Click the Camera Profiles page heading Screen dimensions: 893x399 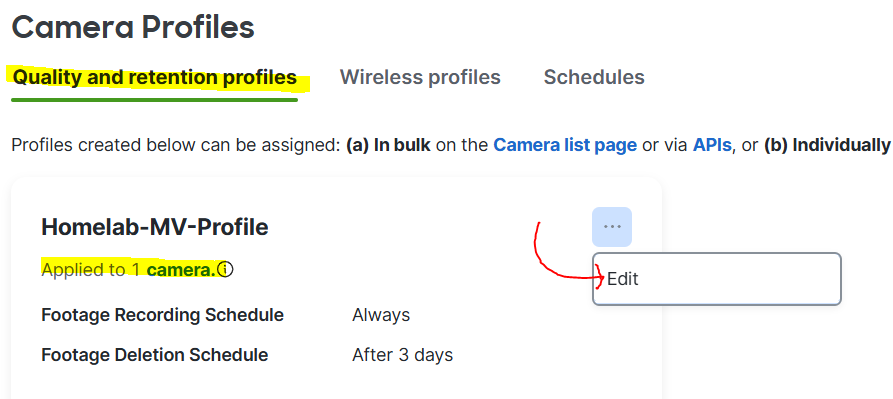(x=133, y=27)
